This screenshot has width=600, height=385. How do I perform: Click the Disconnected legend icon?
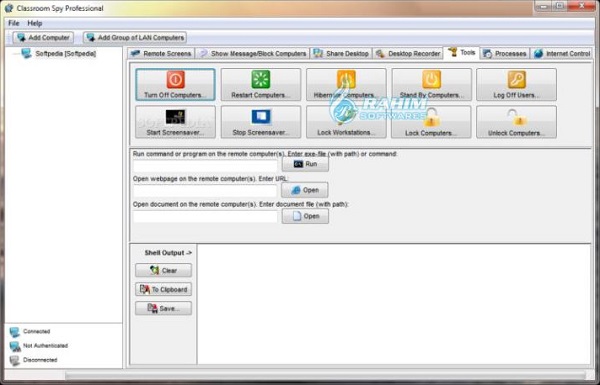tap(15, 360)
